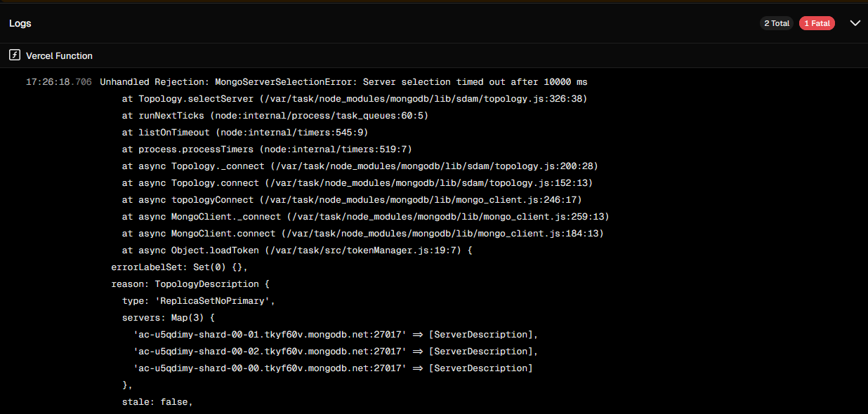Select the process.processTimers stack frame
This screenshot has width=868, height=414.
pyautogui.click(x=267, y=149)
